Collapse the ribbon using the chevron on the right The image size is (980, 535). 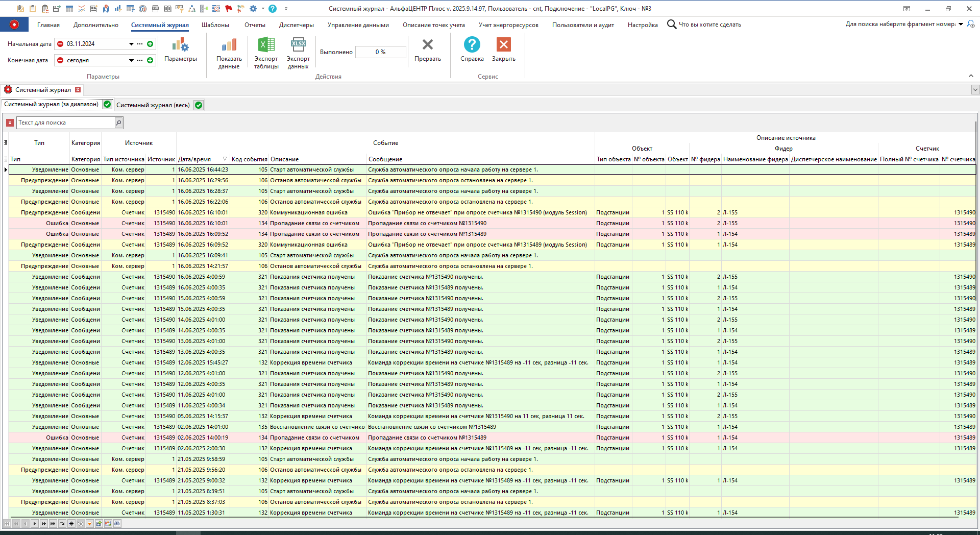(971, 75)
